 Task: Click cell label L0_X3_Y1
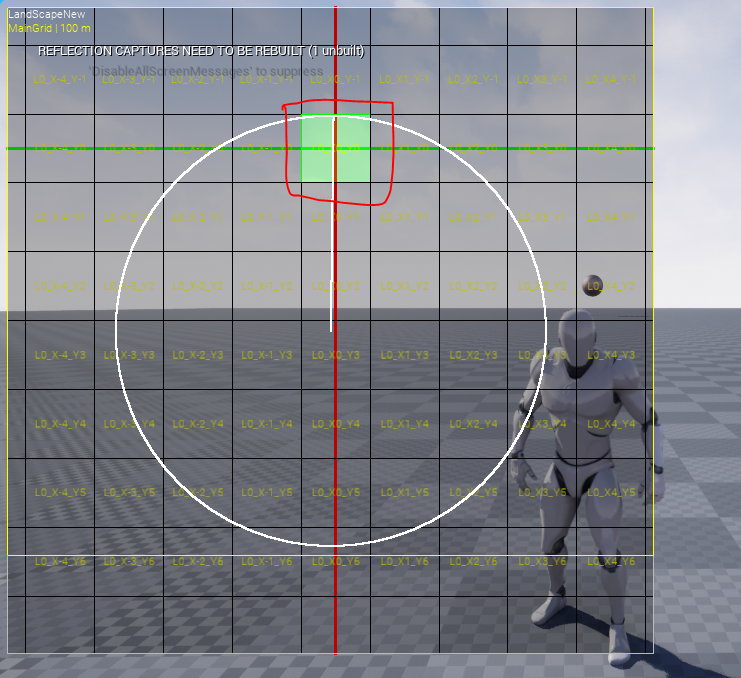coord(542,217)
